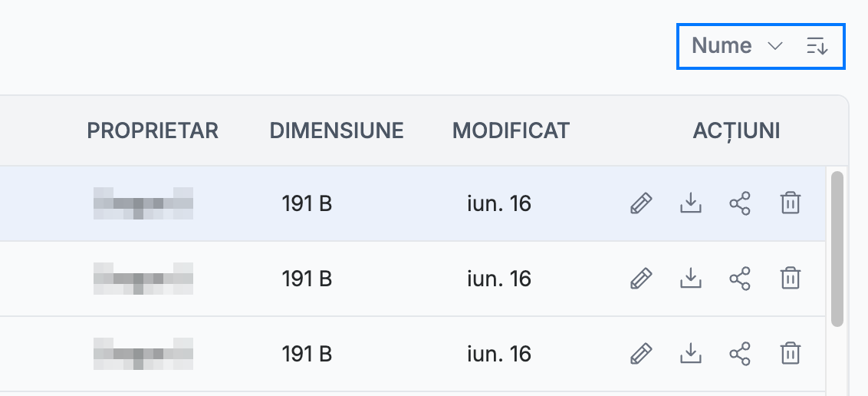868x396 pixels.
Task: Click the edit pencil in the second row
Action: [641, 278]
